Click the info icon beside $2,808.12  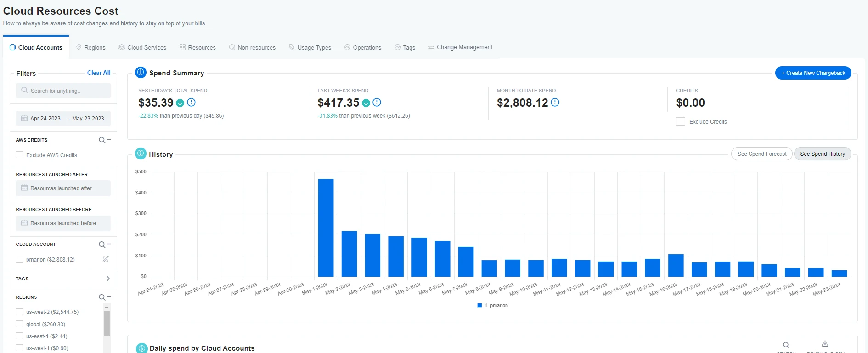555,102
